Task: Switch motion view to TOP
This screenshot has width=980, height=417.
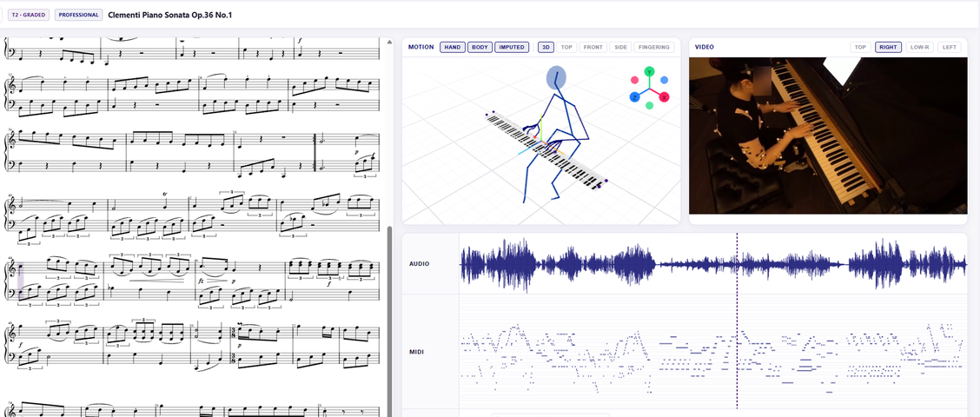Action: pyautogui.click(x=566, y=47)
